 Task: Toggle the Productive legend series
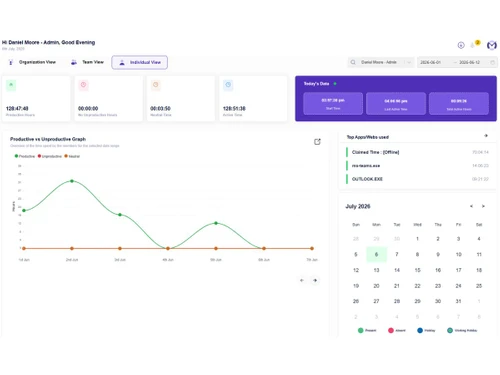(25, 156)
